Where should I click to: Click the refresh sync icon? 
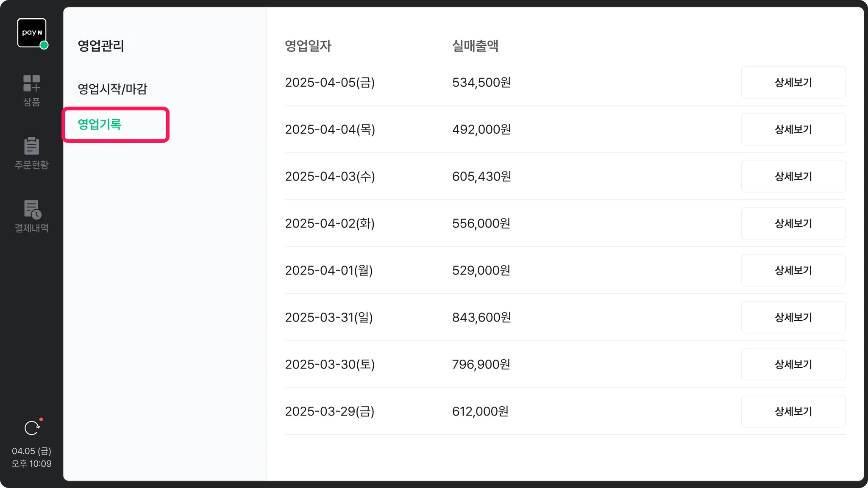tap(32, 428)
